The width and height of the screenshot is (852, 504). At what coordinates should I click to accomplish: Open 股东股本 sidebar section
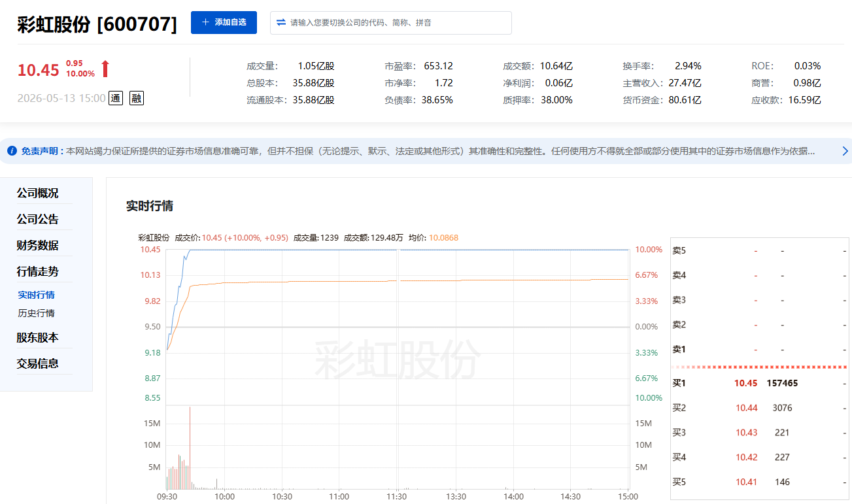(x=37, y=338)
